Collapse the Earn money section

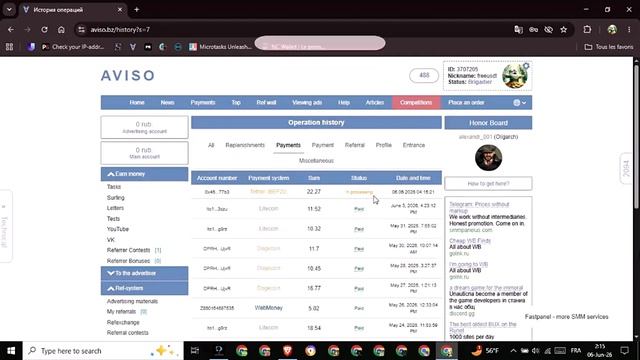144,174
